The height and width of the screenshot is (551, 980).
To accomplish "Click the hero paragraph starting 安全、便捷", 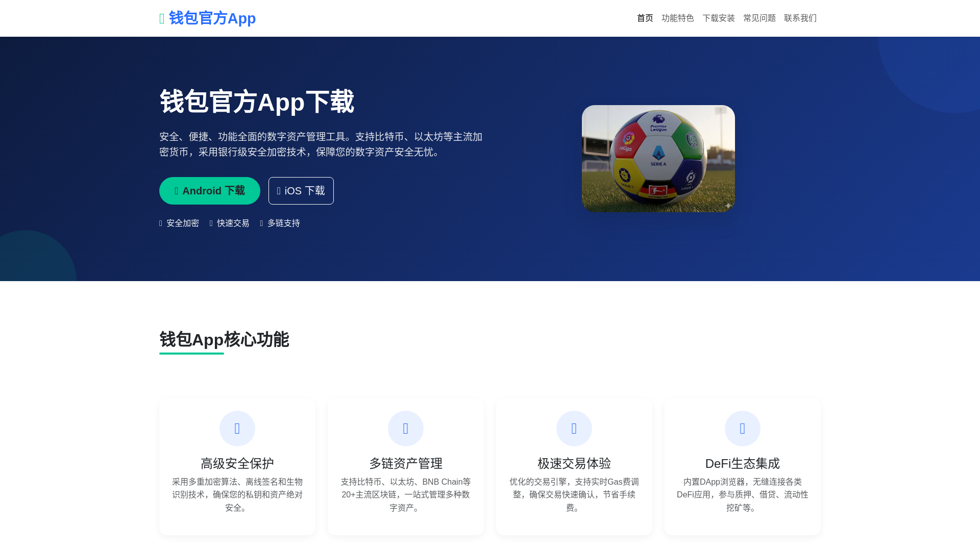I will 321,144.
